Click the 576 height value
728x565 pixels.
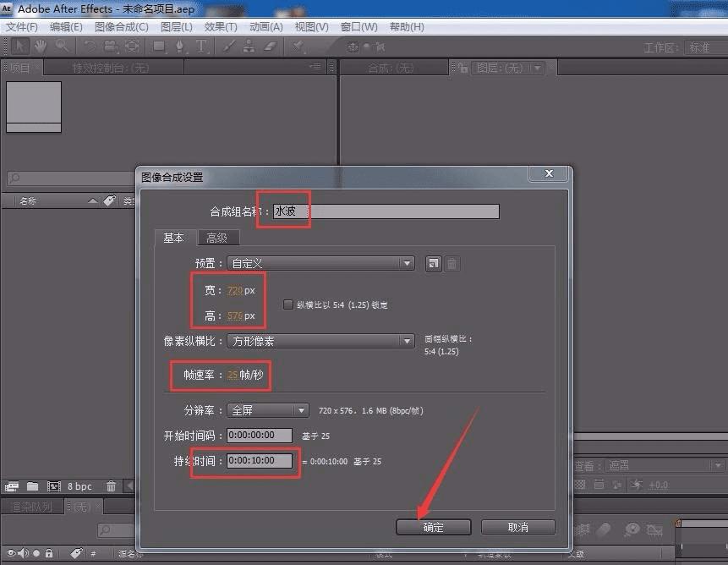point(235,315)
